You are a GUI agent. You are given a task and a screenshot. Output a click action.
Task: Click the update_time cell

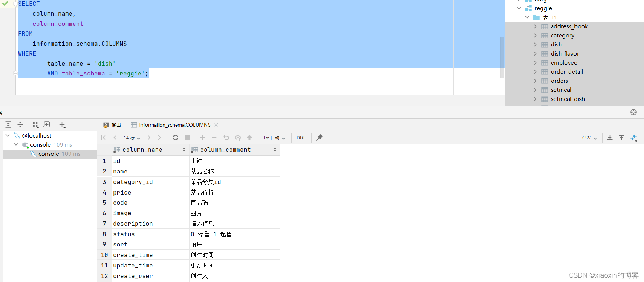[150, 265]
